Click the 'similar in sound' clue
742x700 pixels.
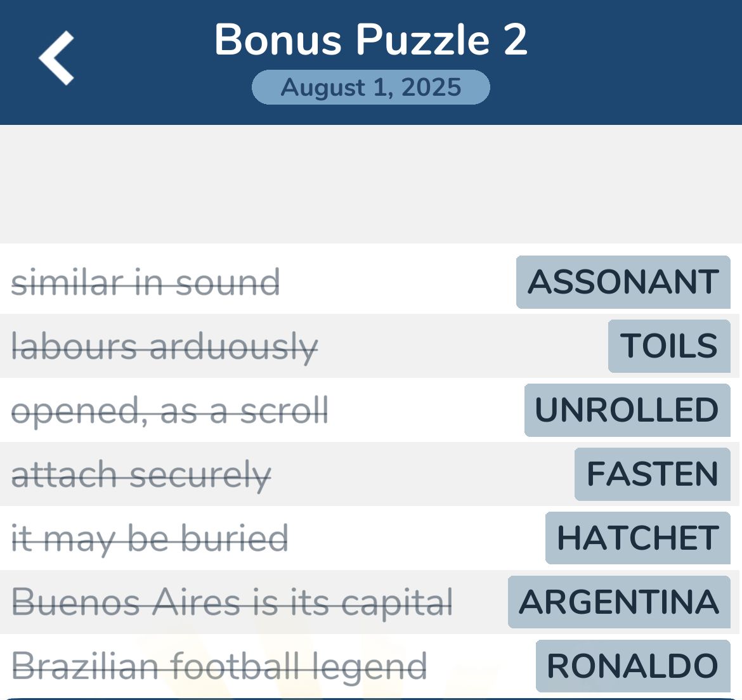[x=146, y=283]
